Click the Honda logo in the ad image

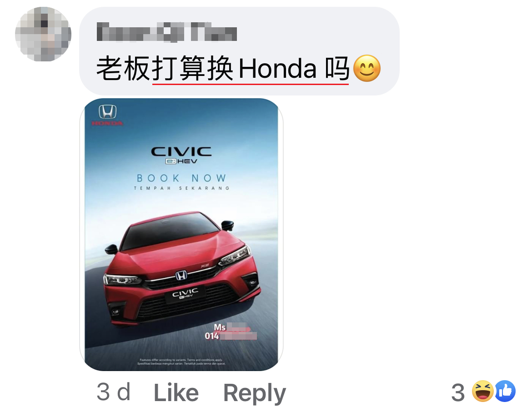[x=107, y=116]
